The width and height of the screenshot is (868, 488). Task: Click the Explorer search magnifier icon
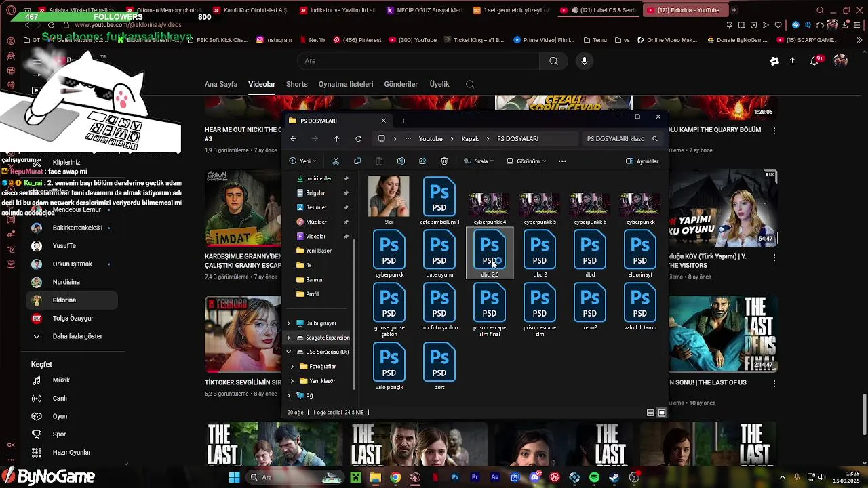(x=654, y=139)
